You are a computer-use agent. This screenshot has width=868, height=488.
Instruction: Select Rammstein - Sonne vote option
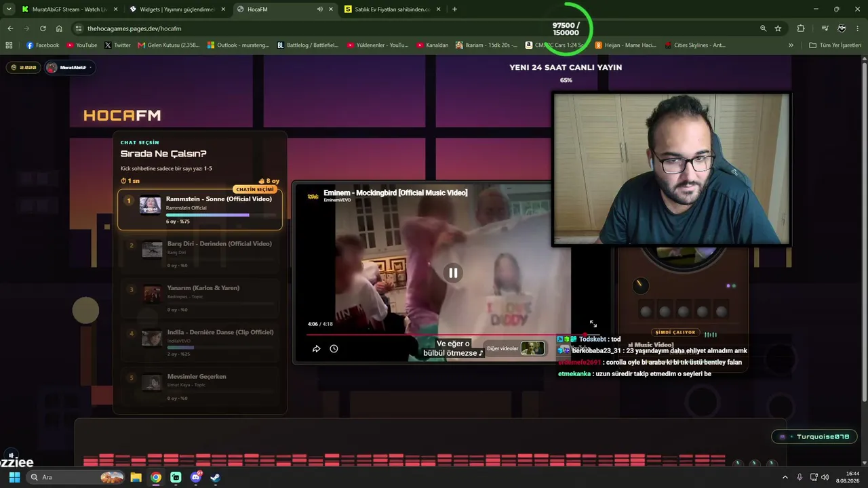[200, 209]
